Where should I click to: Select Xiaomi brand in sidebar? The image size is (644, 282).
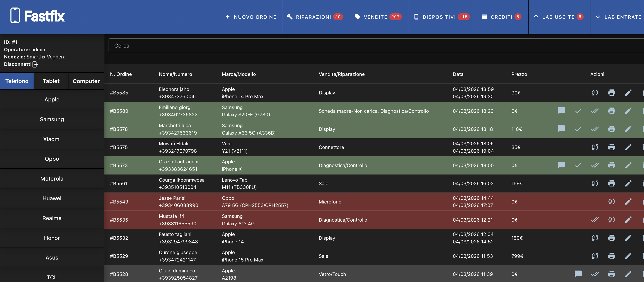pos(52,139)
